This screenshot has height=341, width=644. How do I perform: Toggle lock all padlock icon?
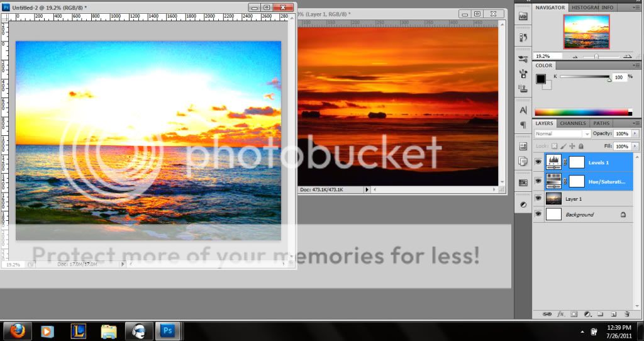pyautogui.click(x=580, y=146)
